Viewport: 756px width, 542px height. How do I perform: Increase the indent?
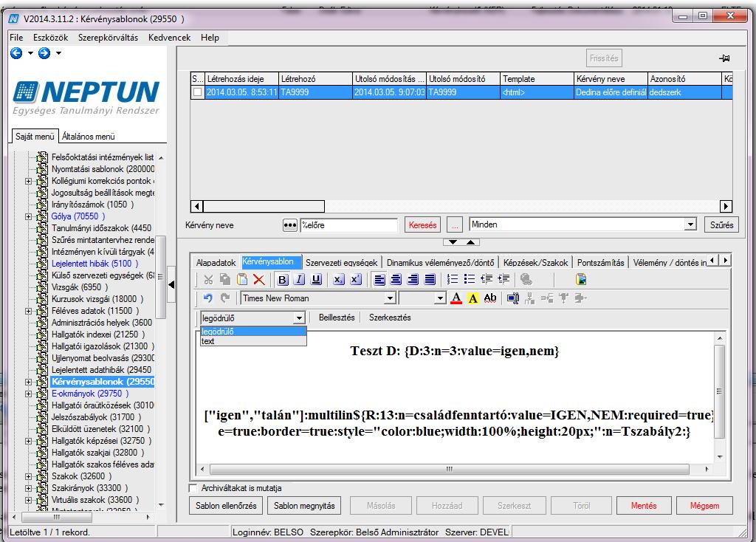point(504,278)
